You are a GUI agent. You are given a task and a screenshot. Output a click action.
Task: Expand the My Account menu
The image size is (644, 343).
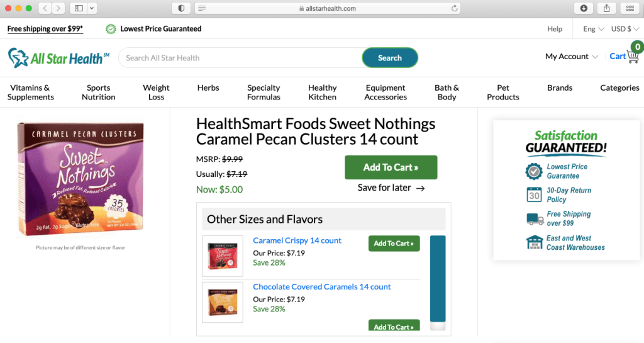571,57
